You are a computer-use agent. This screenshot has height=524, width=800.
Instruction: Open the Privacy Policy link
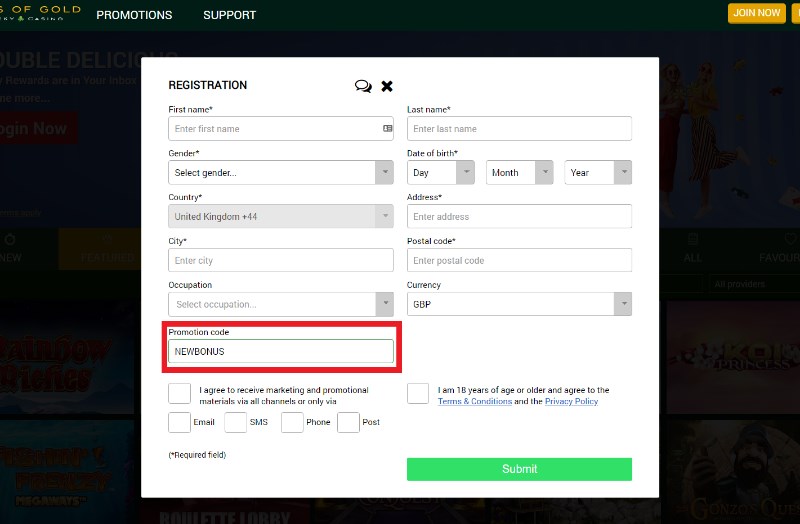tap(571, 402)
